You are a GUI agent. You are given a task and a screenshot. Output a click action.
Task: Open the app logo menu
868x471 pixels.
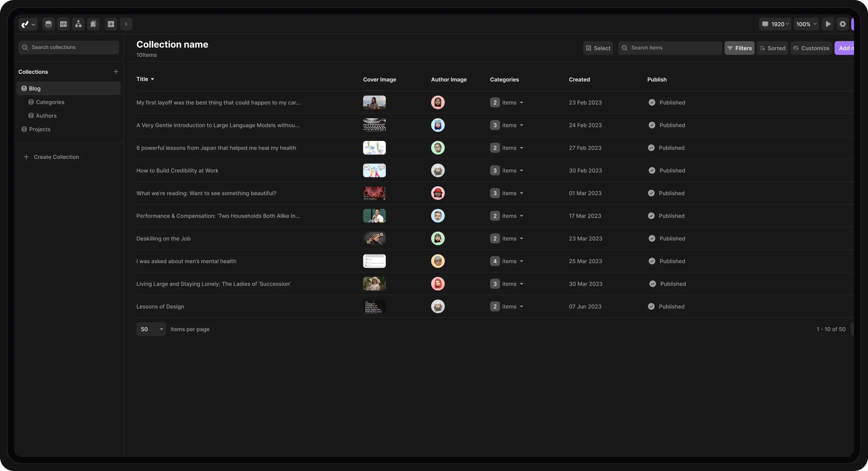(x=28, y=24)
